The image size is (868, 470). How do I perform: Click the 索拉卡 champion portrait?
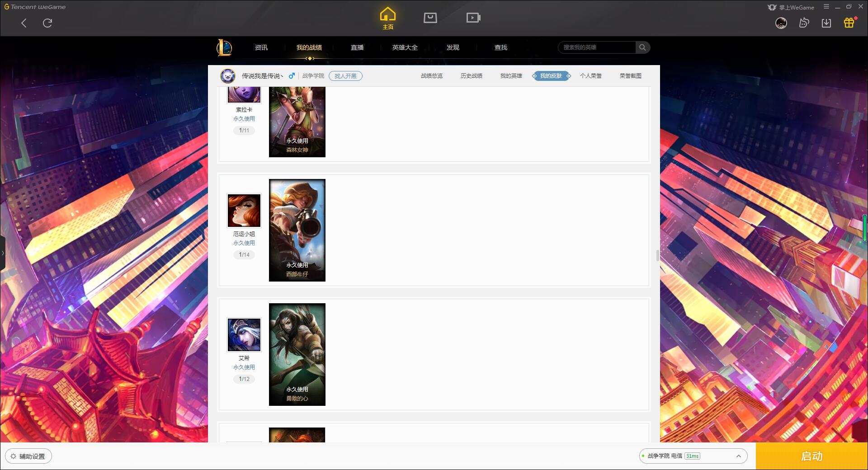point(244,95)
